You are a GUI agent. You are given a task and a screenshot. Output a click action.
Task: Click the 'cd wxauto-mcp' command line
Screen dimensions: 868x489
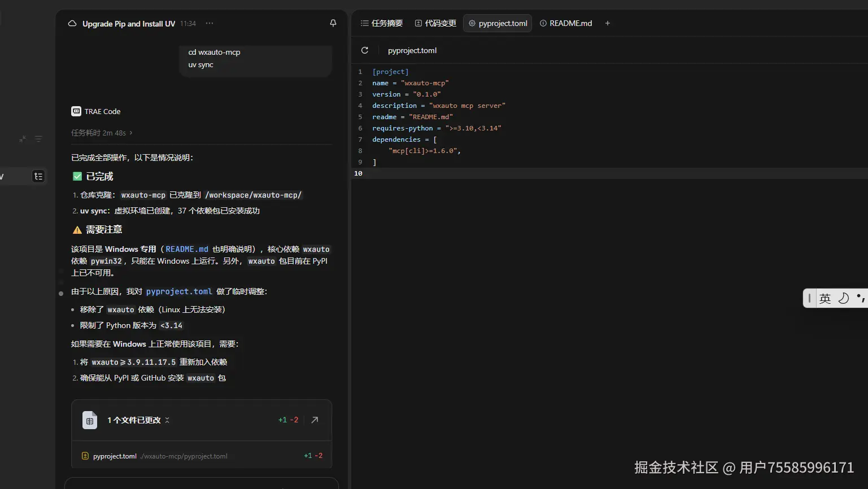(x=215, y=52)
